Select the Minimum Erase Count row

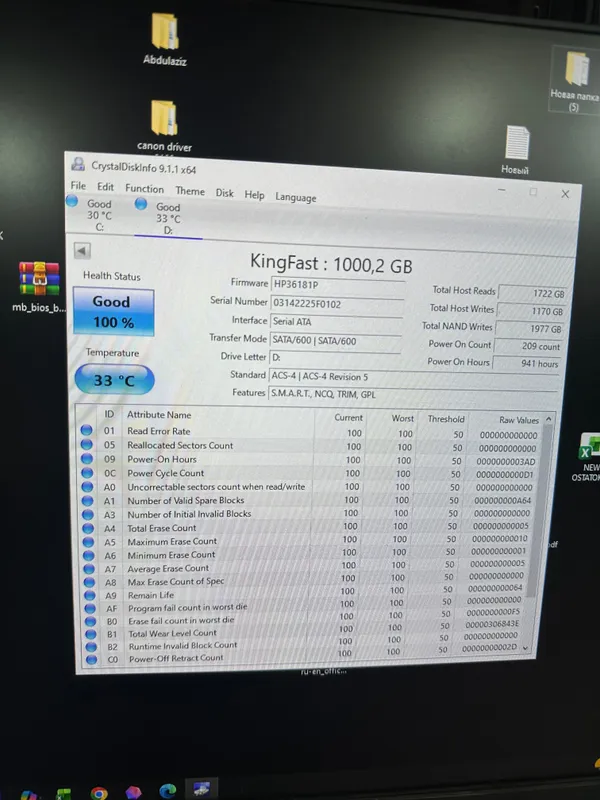click(305, 554)
